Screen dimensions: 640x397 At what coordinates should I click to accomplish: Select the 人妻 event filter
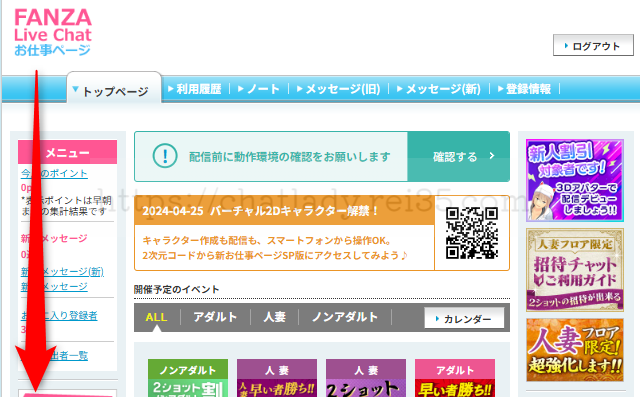(274, 317)
